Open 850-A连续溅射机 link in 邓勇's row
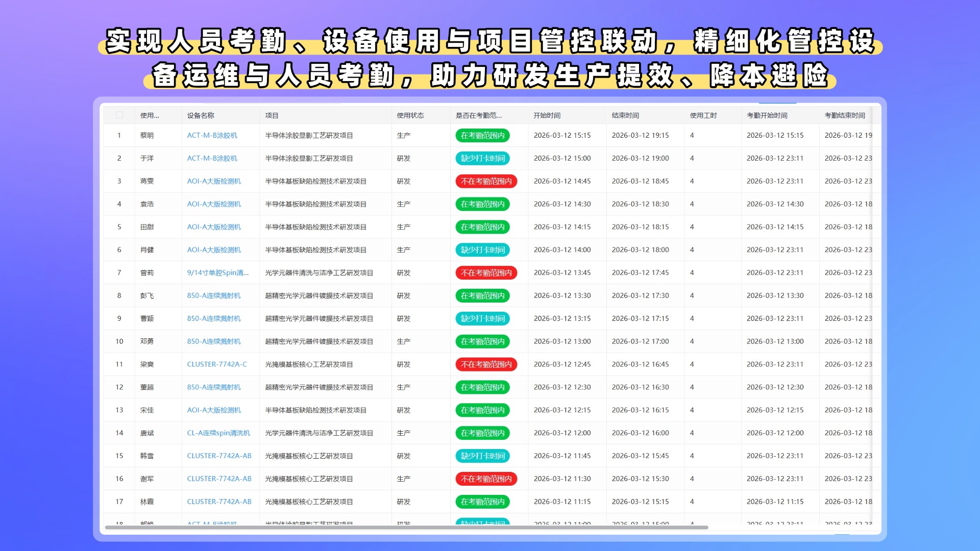Image resolution: width=980 pixels, height=551 pixels. click(x=214, y=341)
